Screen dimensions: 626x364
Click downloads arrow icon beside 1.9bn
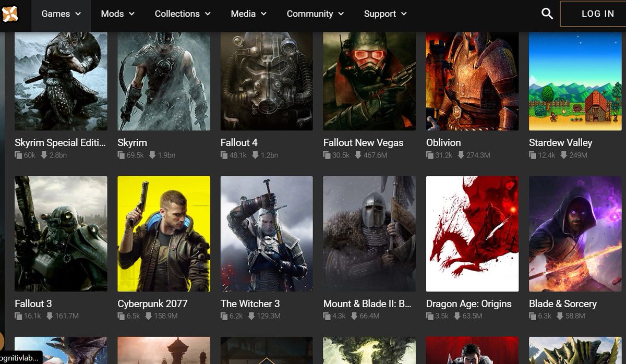(152, 155)
